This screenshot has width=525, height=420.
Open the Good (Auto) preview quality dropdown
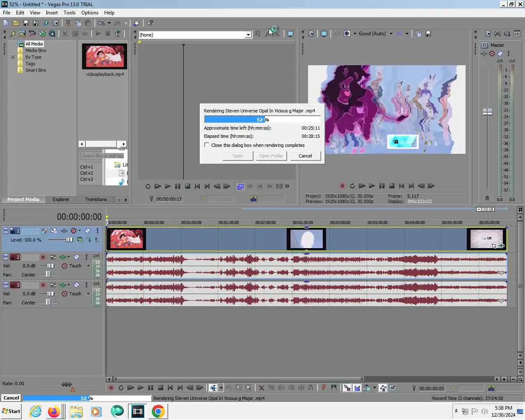[x=391, y=34]
